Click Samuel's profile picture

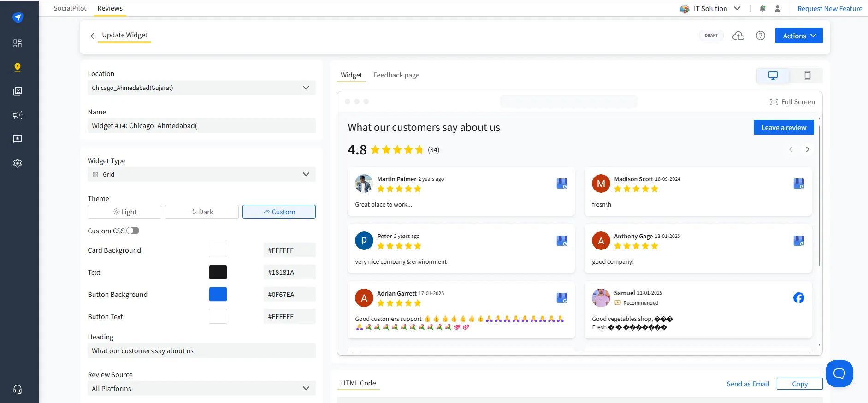[601, 298]
